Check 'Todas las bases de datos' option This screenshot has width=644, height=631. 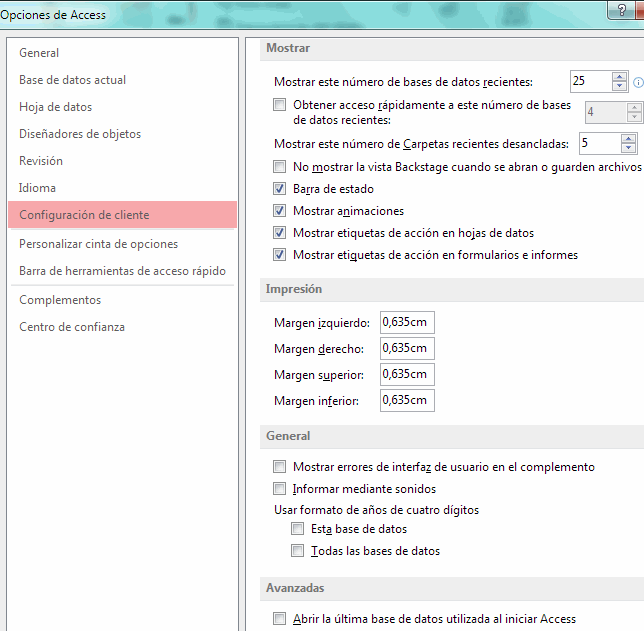[297, 550]
